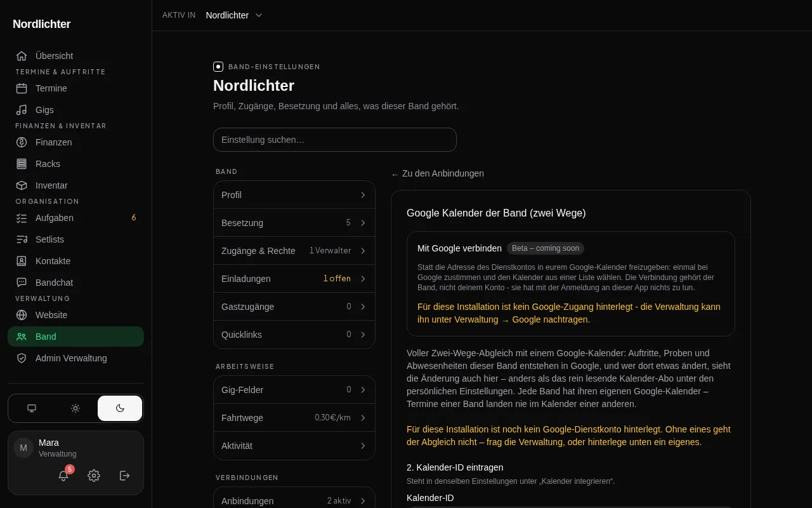Open notifications bell with 5 badge
The height and width of the screenshot is (508, 812).
[63, 476]
